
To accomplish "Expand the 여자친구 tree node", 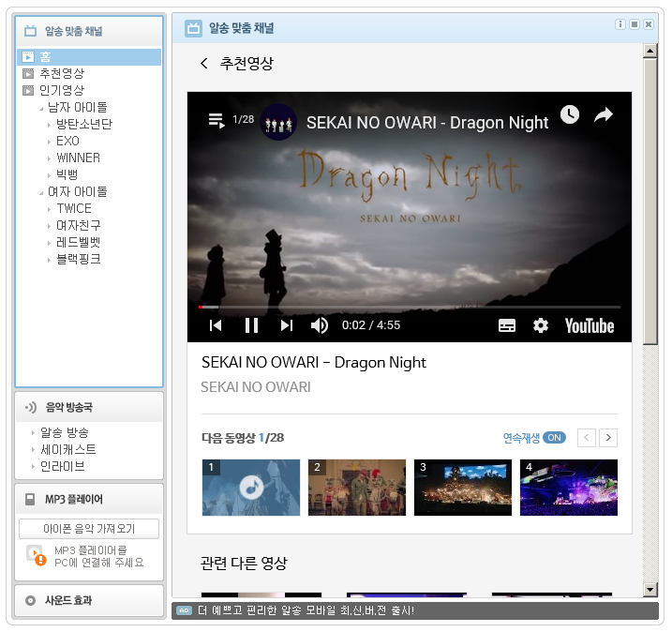I will [x=49, y=226].
